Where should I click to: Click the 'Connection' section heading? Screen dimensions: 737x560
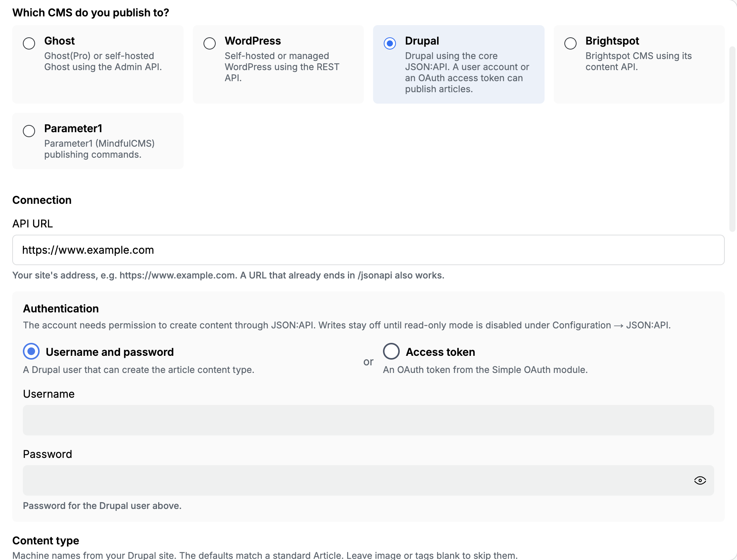coord(42,200)
